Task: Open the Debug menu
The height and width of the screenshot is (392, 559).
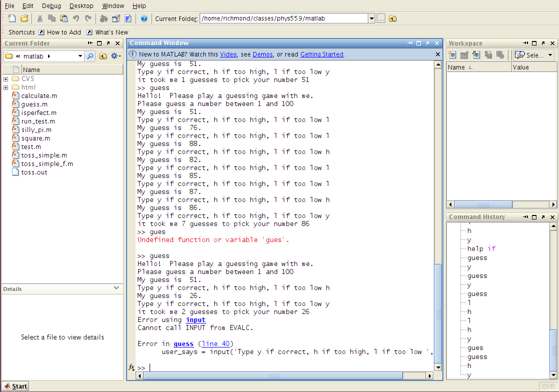Action: coord(51,5)
